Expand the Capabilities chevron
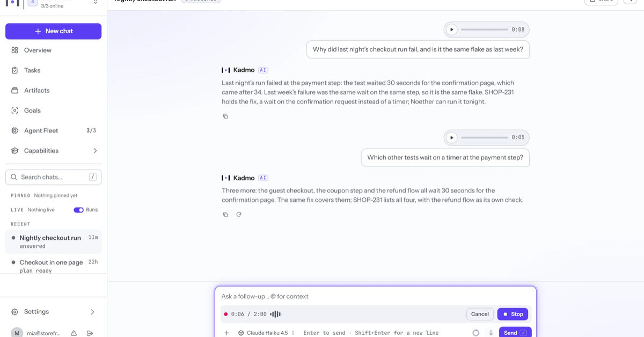 coord(95,151)
